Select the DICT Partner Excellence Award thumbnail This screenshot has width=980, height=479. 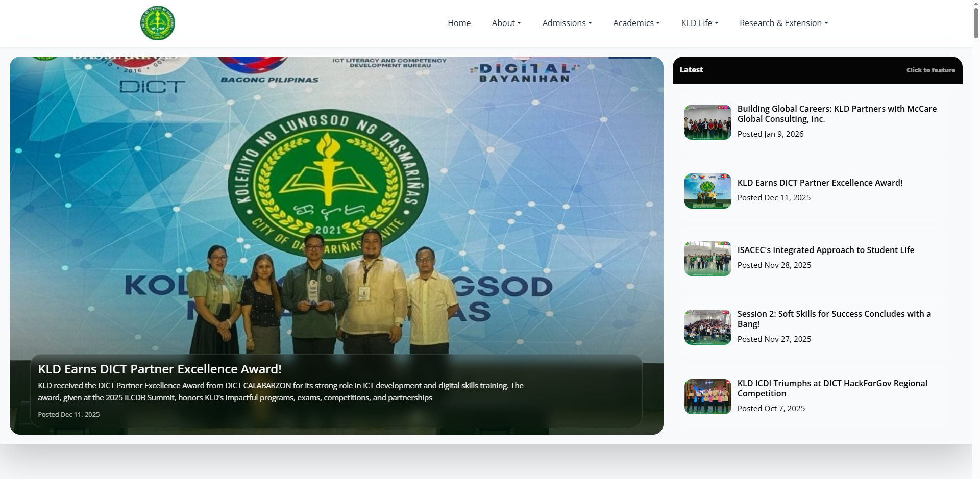(707, 191)
